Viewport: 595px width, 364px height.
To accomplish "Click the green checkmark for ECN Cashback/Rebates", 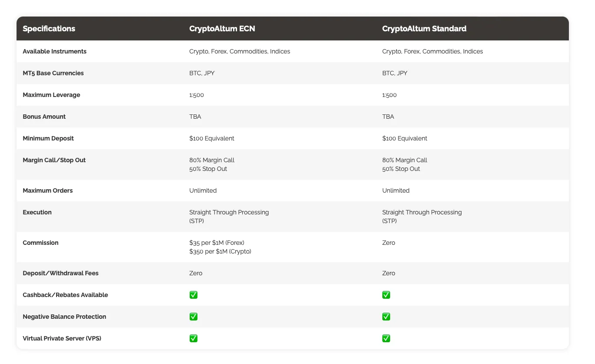I will tap(194, 295).
